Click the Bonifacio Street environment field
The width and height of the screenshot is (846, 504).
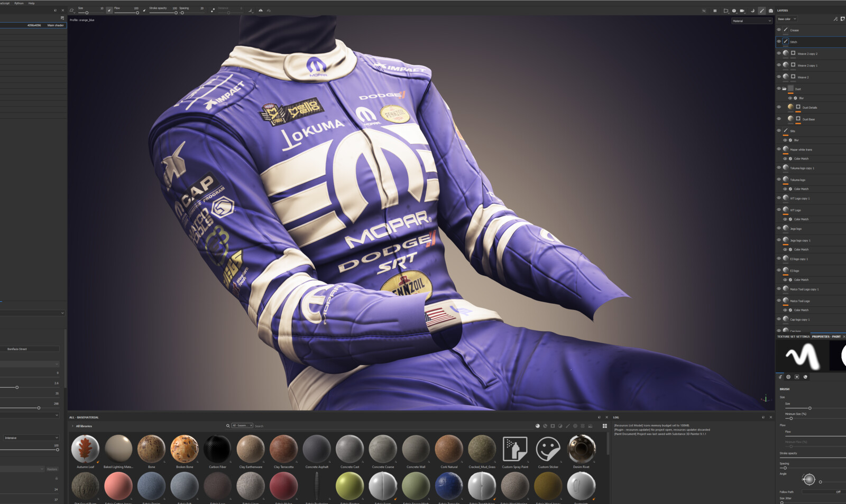click(31, 349)
